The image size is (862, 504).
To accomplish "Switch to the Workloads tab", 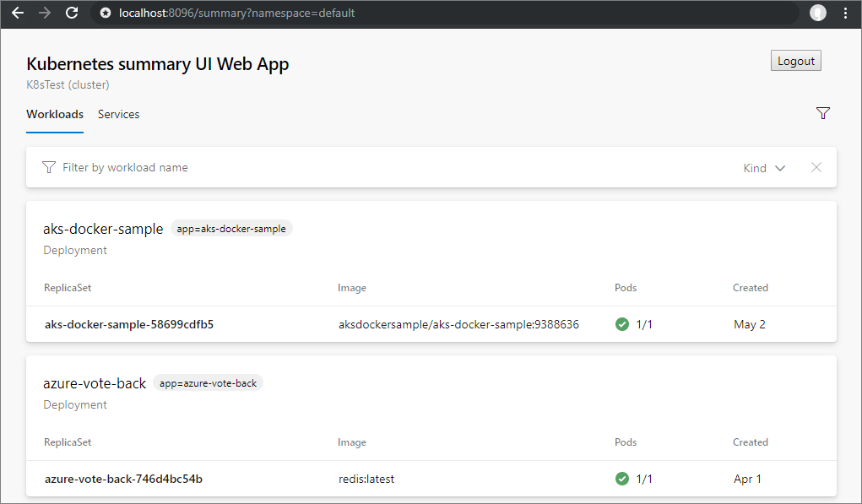I will tap(55, 114).
